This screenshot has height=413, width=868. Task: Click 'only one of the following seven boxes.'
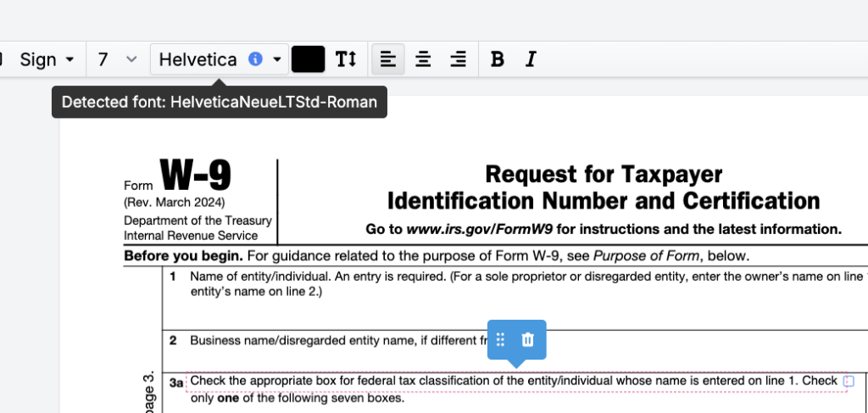pyautogui.click(x=298, y=398)
